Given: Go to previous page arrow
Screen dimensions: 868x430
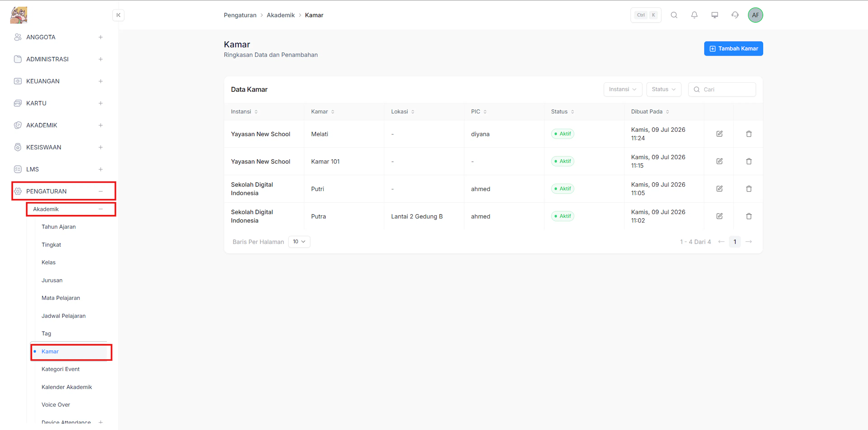Looking at the screenshot, I should tap(721, 242).
